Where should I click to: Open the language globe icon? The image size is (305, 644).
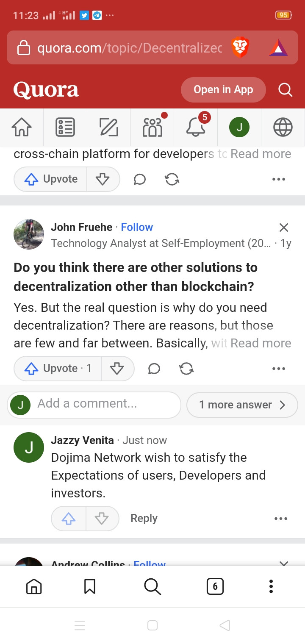point(283,127)
